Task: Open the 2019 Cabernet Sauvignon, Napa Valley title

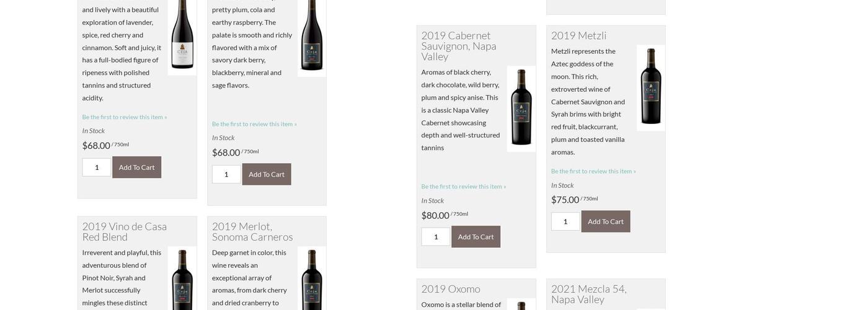Action: pyautogui.click(x=459, y=45)
